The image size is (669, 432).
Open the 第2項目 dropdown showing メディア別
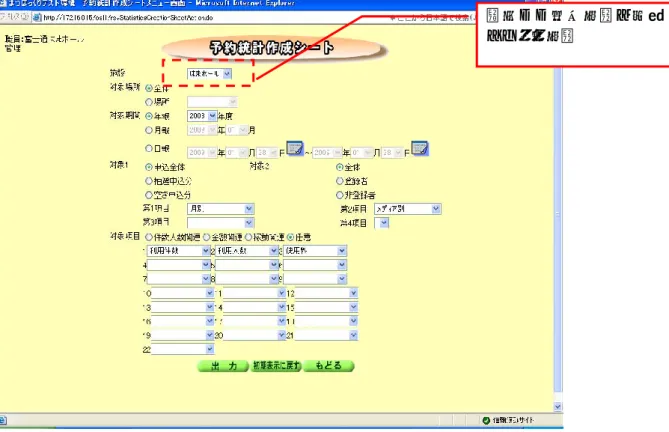point(407,209)
